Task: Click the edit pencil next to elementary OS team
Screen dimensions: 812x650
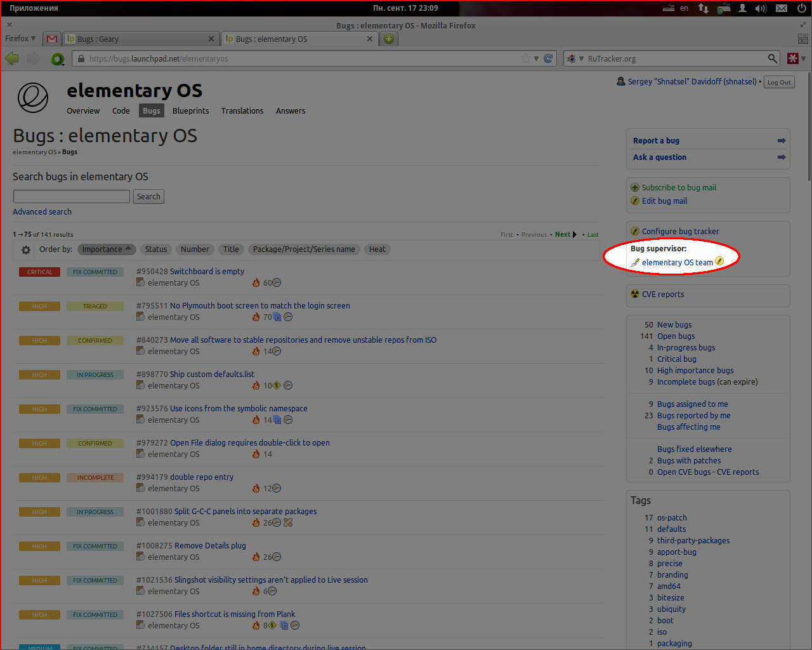Action: click(719, 262)
